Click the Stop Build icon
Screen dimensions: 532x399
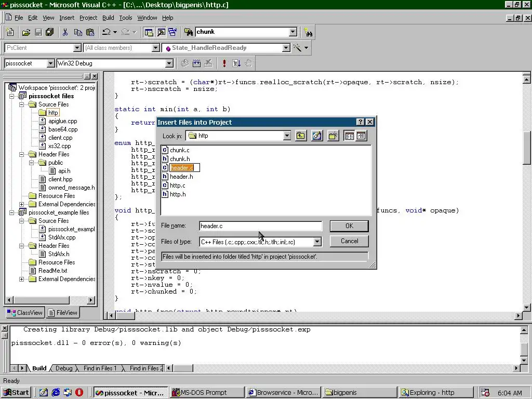208,63
